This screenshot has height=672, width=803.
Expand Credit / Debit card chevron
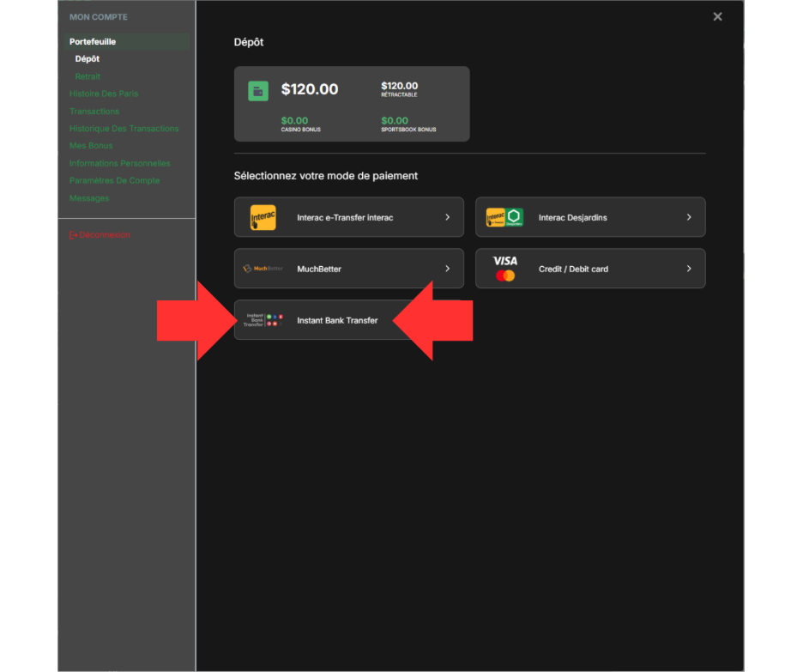click(689, 269)
